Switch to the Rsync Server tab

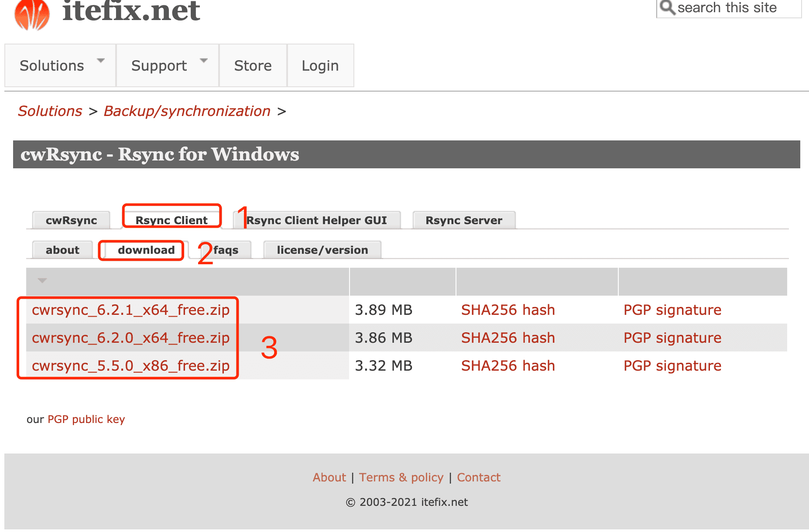click(x=464, y=220)
